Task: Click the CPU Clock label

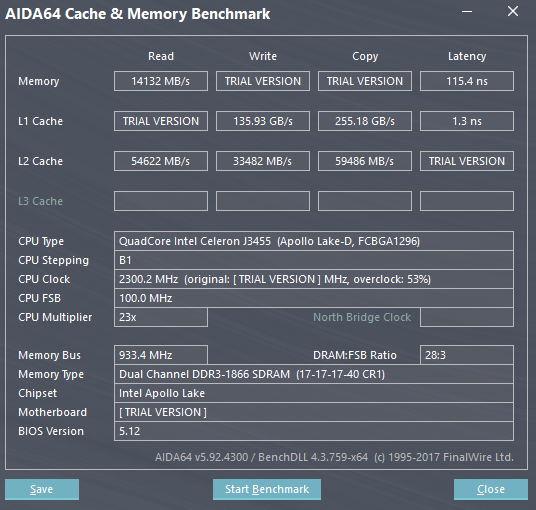Action: (44, 279)
